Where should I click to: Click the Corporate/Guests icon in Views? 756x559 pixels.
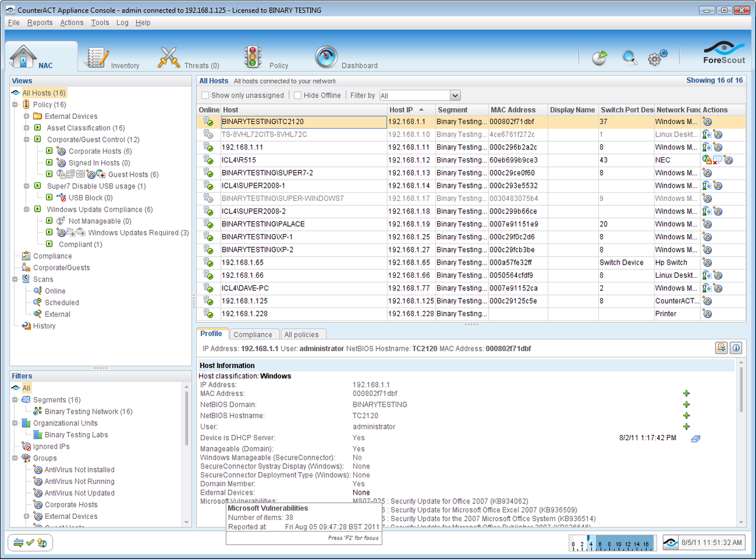point(26,268)
